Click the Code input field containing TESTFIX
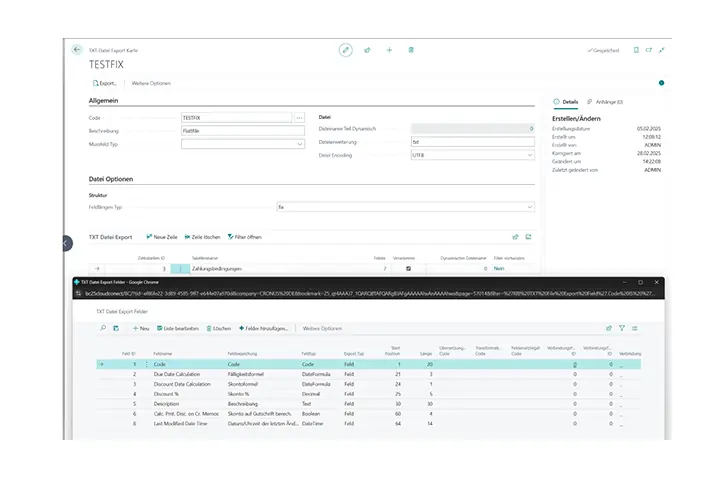This screenshot has width=716, height=478. 237,118
